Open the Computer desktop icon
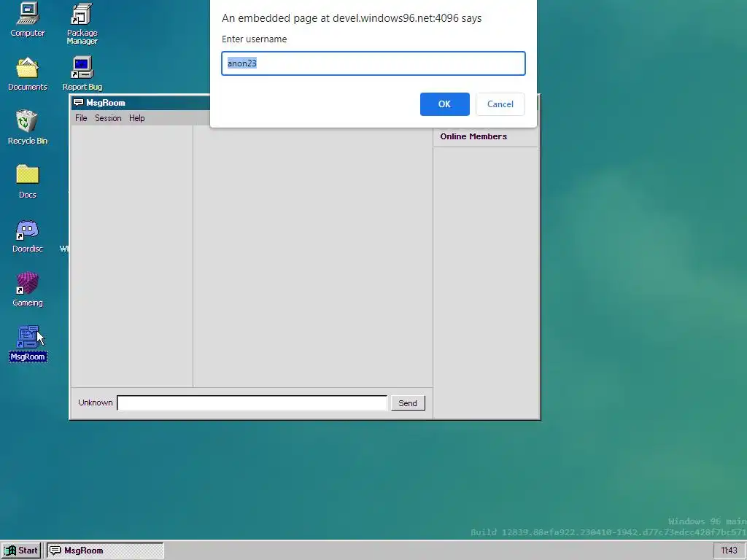Image resolution: width=747 pixels, height=560 pixels. 28,19
